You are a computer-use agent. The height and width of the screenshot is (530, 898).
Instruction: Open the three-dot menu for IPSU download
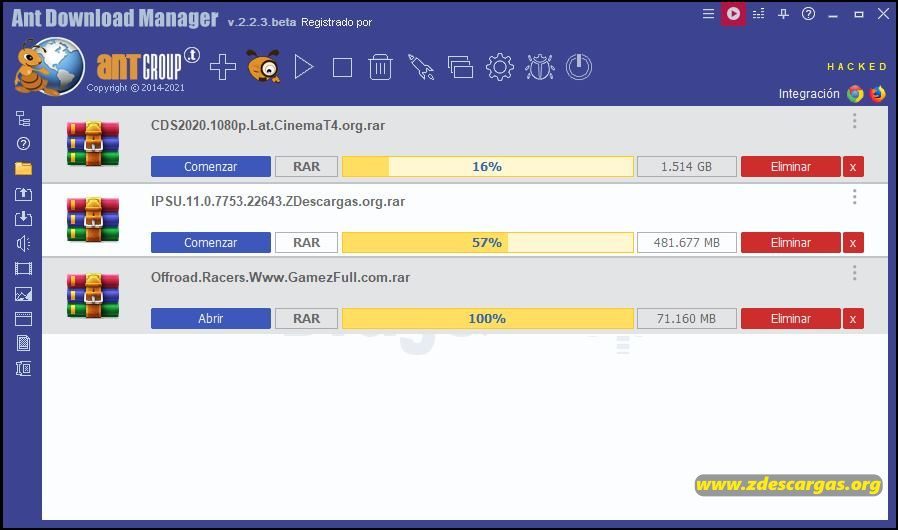854,197
